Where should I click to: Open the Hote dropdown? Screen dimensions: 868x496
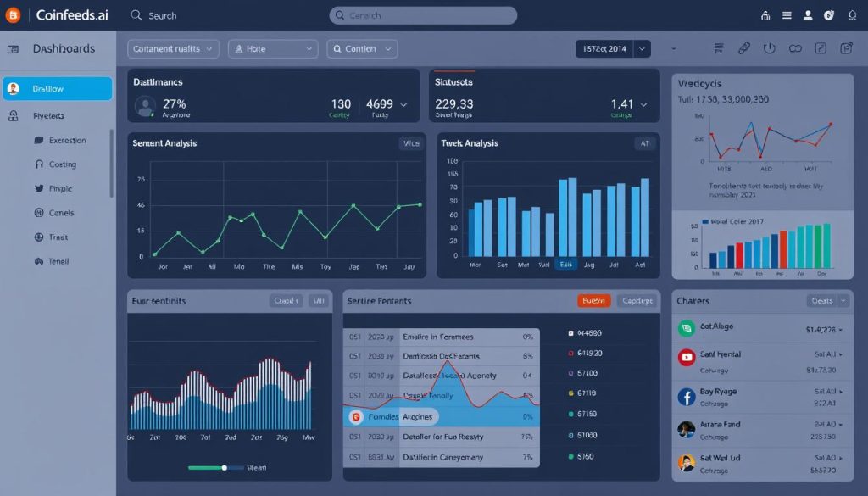273,48
